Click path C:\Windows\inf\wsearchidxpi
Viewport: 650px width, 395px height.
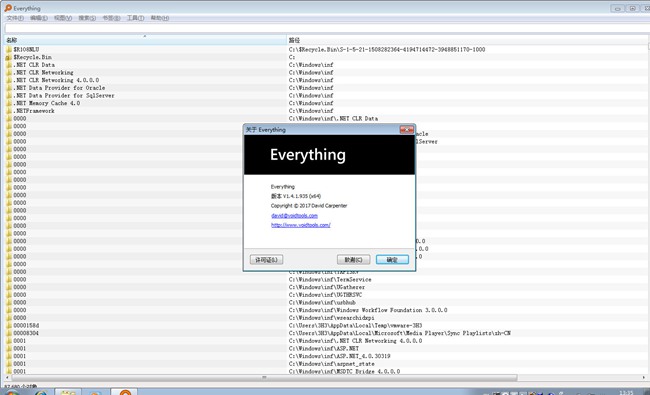coord(331,318)
